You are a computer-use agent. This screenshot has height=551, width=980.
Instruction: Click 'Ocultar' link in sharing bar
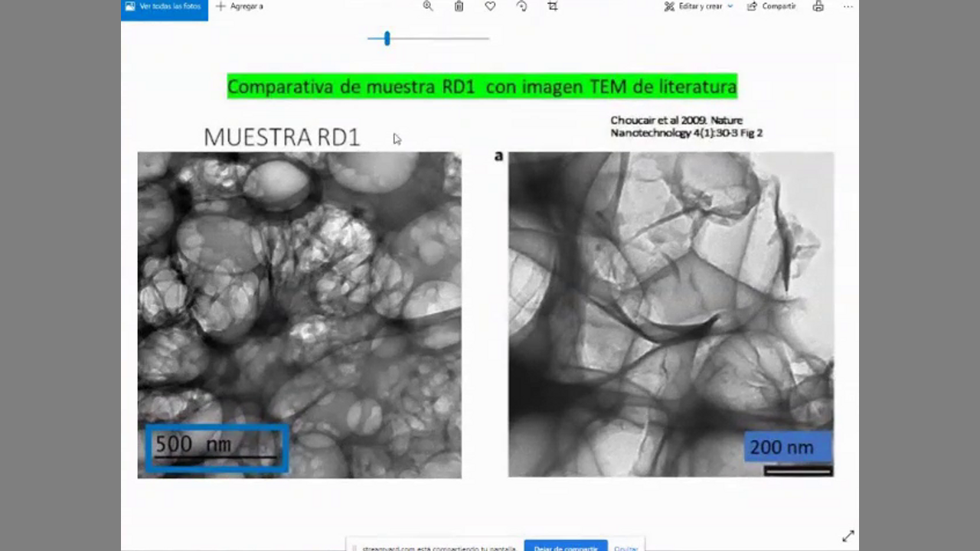pos(626,548)
